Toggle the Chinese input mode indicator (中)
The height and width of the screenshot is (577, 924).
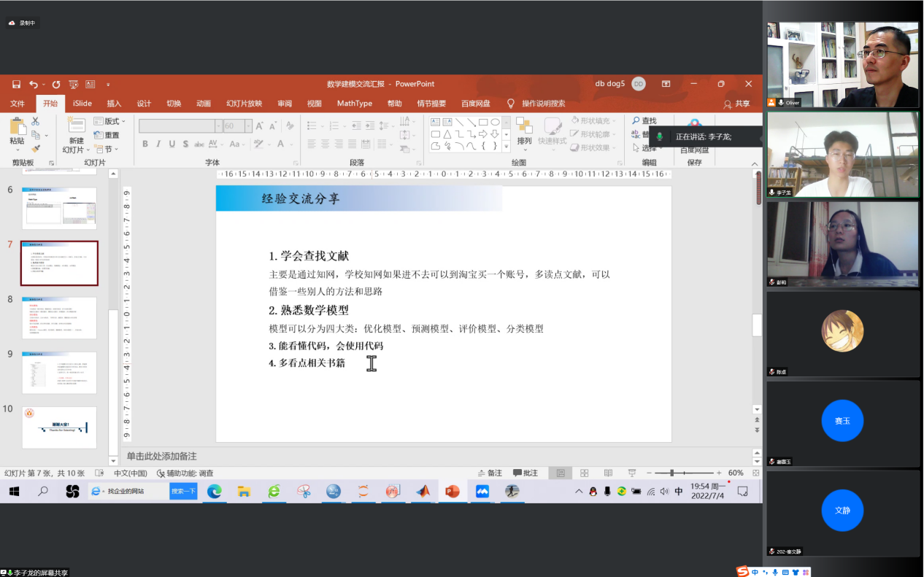(x=679, y=492)
